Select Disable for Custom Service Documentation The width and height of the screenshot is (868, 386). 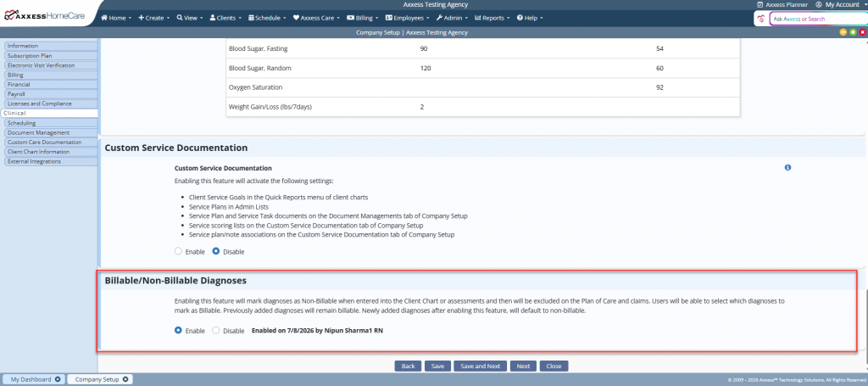click(x=216, y=251)
